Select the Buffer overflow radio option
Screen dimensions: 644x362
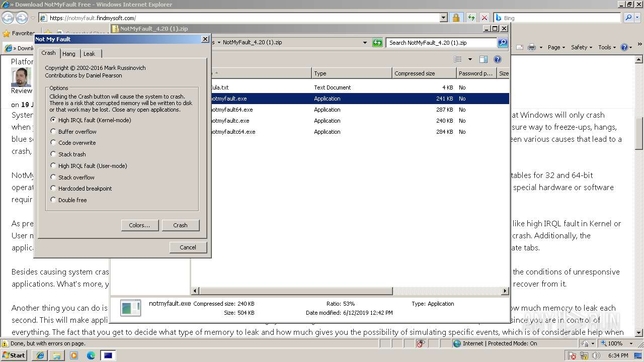73,132
